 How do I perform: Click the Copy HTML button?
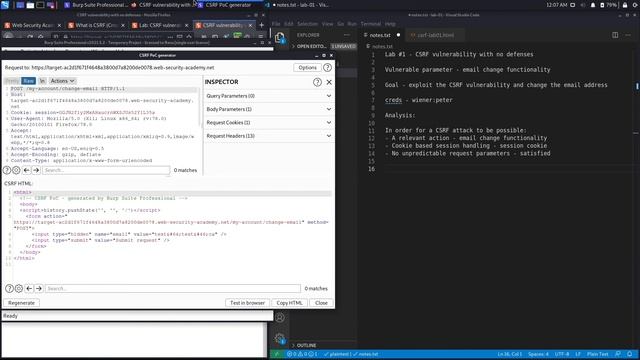(289, 303)
